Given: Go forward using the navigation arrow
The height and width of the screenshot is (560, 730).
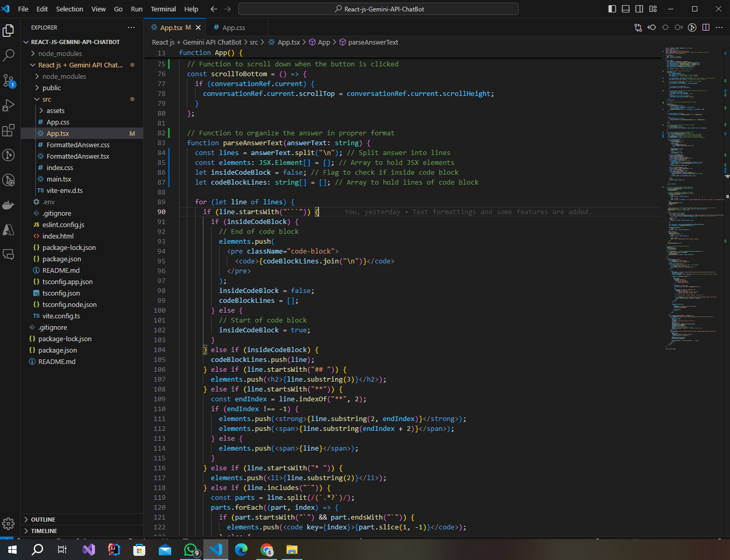Looking at the screenshot, I should [227, 9].
